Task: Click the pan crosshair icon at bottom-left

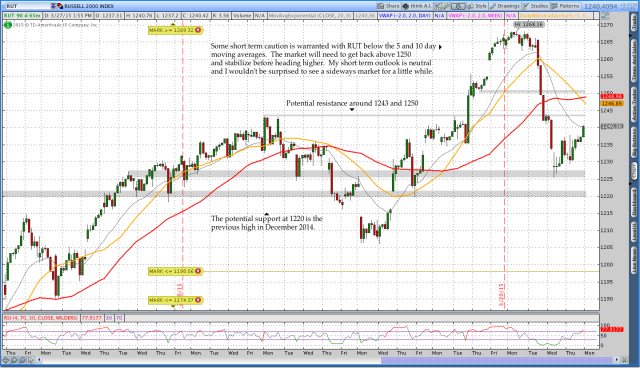Action: [6, 360]
